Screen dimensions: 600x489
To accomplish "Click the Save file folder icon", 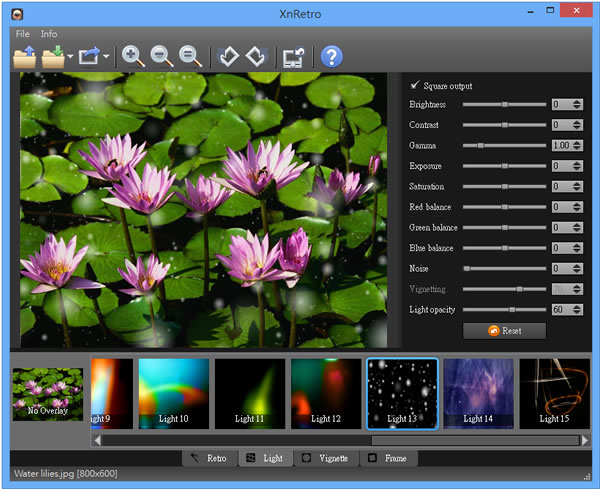I will pyautogui.click(x=53, y=57).
